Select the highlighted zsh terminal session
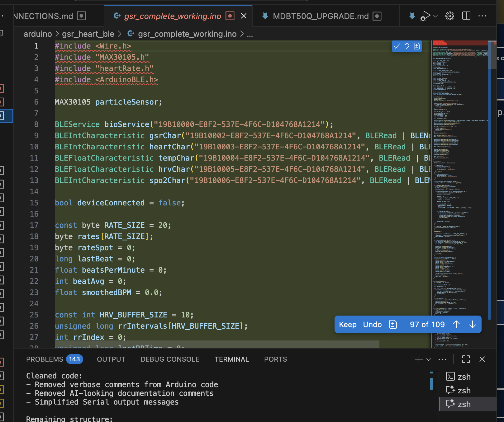 (x=464, y=404)
